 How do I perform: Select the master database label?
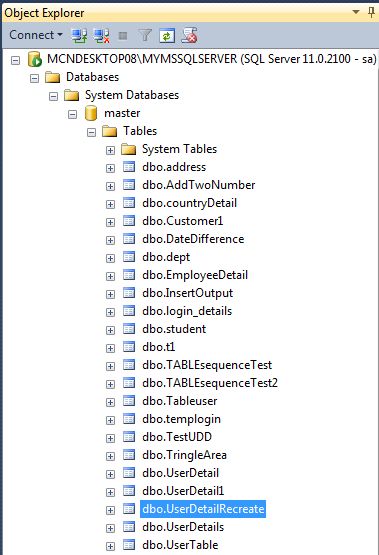[122, 113]
